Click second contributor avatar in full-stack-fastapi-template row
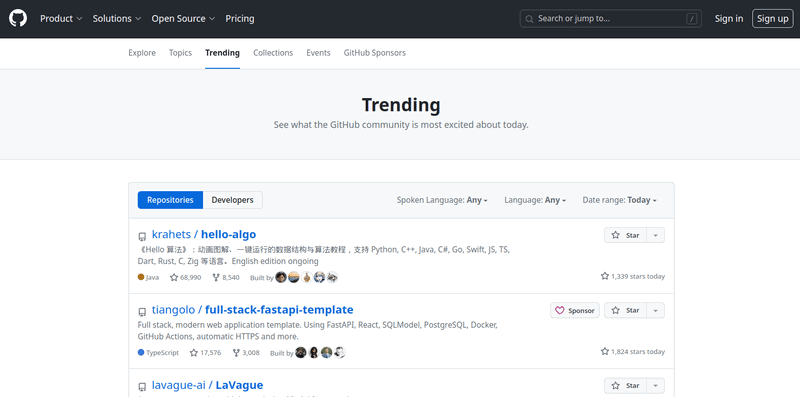Screen dimensions: 800x397 coord(314,352)
